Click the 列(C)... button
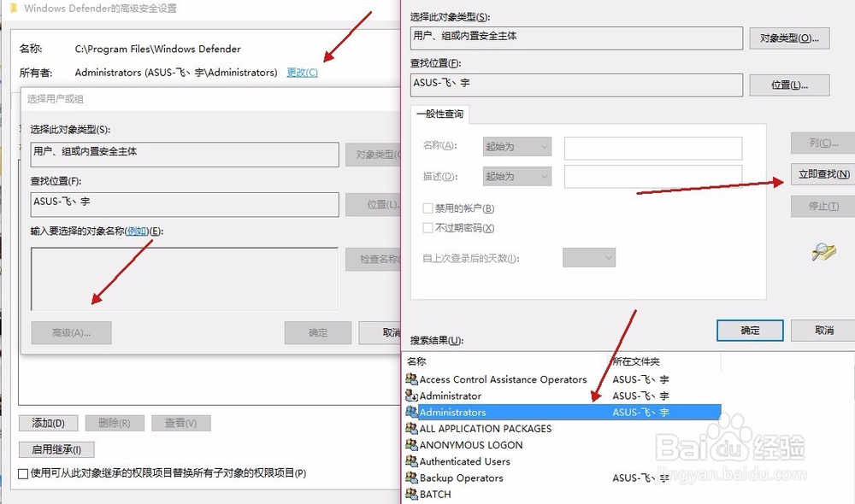The width and height of the screenshot is (855, 504). tap(824, 143)
